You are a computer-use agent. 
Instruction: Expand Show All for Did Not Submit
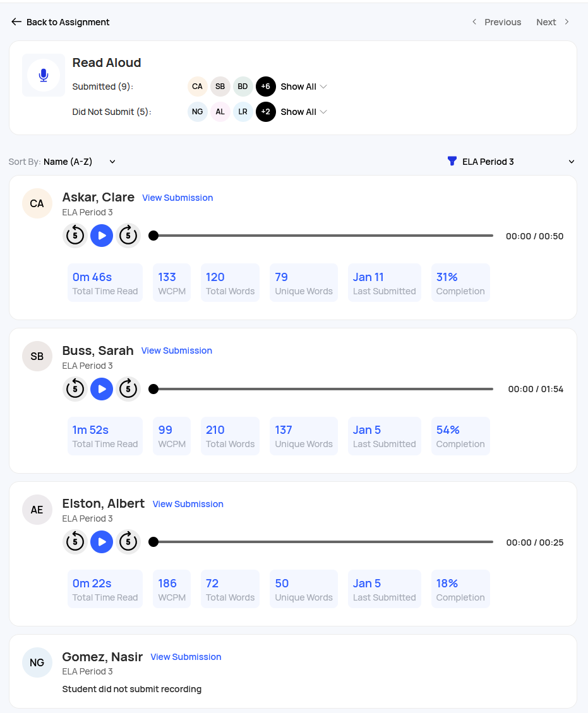coord(303,112)
